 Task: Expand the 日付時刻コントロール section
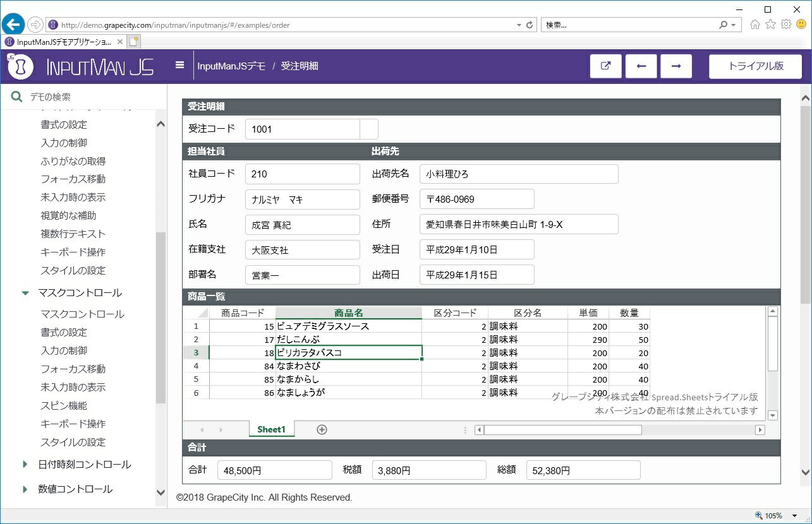point(25,464)
